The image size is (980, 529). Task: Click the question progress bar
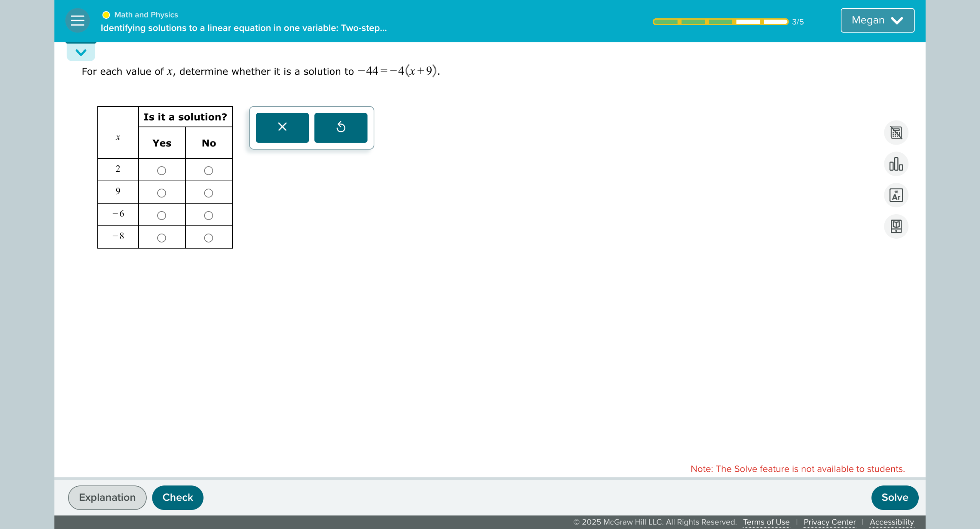(720, 22)
